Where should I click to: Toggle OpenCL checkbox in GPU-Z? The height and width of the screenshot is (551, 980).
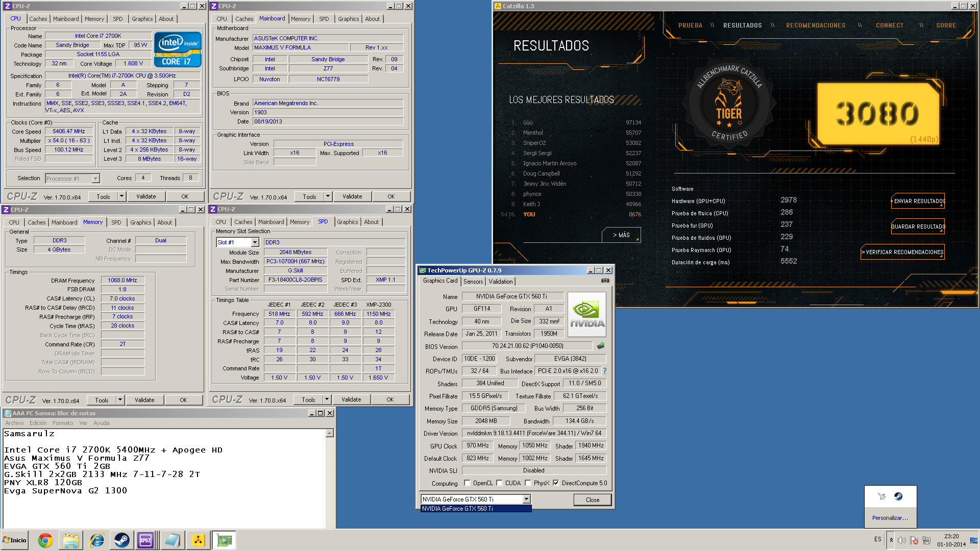[x=467, y=483]
